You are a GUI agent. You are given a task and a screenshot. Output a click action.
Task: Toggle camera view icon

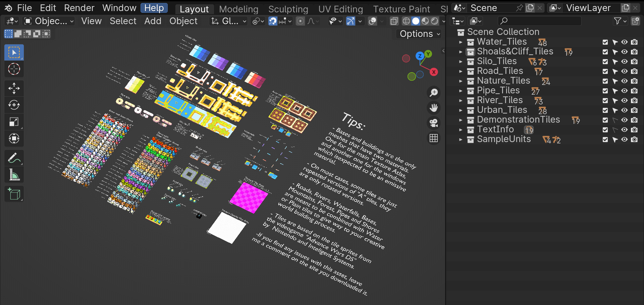[x=434, y=123]
